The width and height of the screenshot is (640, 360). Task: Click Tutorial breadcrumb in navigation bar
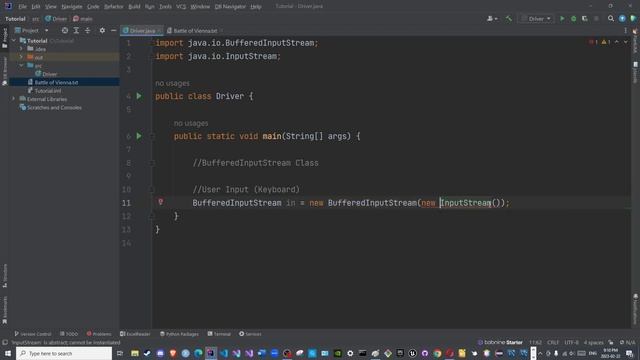15,19
